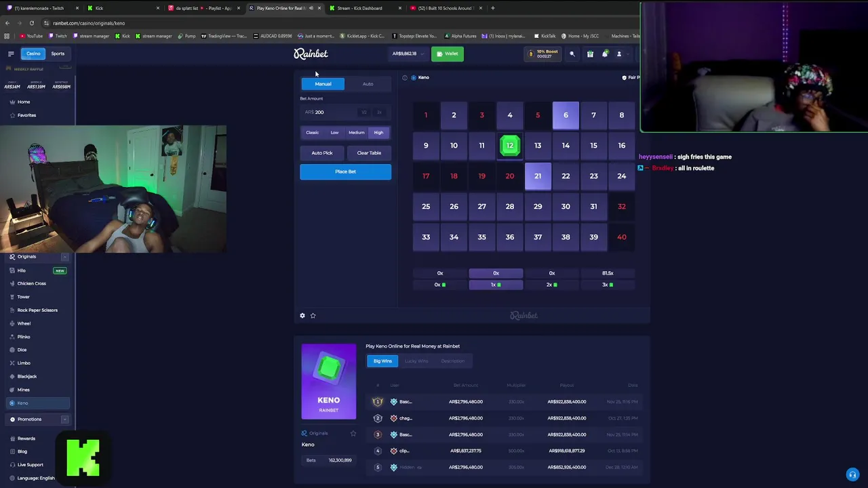Click the green gem tile 12

pyautogui.click(x=510, y=146)
